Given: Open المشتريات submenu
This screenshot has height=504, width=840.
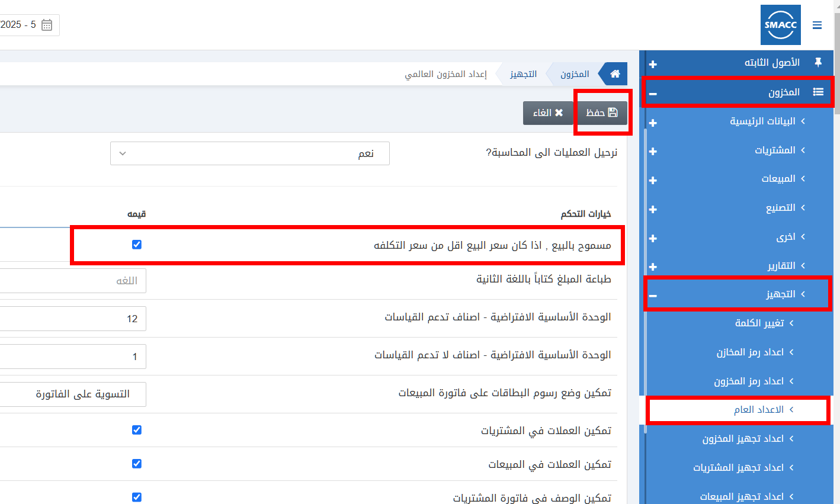Looking at the screenshot, I should [775, 150].
